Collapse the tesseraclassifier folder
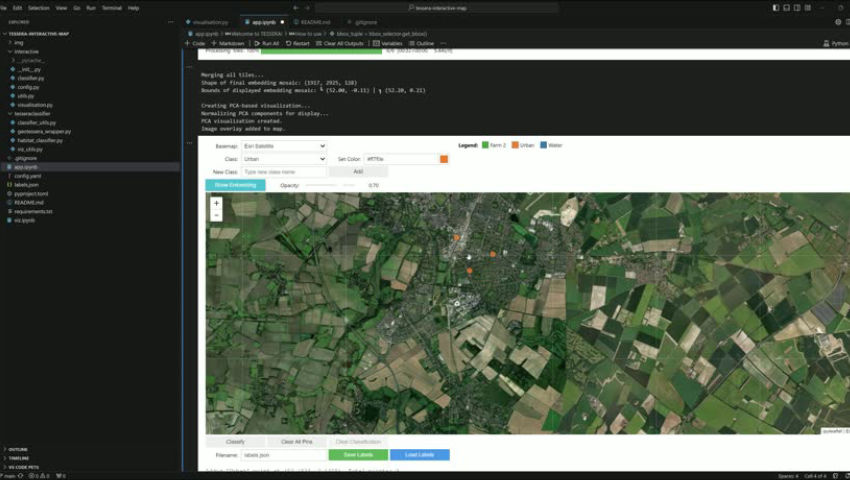The width and height of the screenshot is (850, 480). tap(31, 114)
